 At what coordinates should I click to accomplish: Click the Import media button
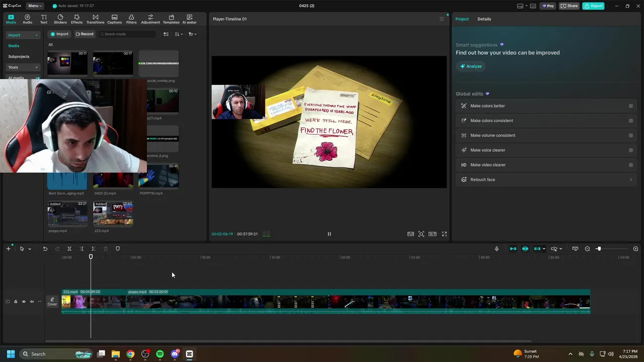(x=59, y=34)
